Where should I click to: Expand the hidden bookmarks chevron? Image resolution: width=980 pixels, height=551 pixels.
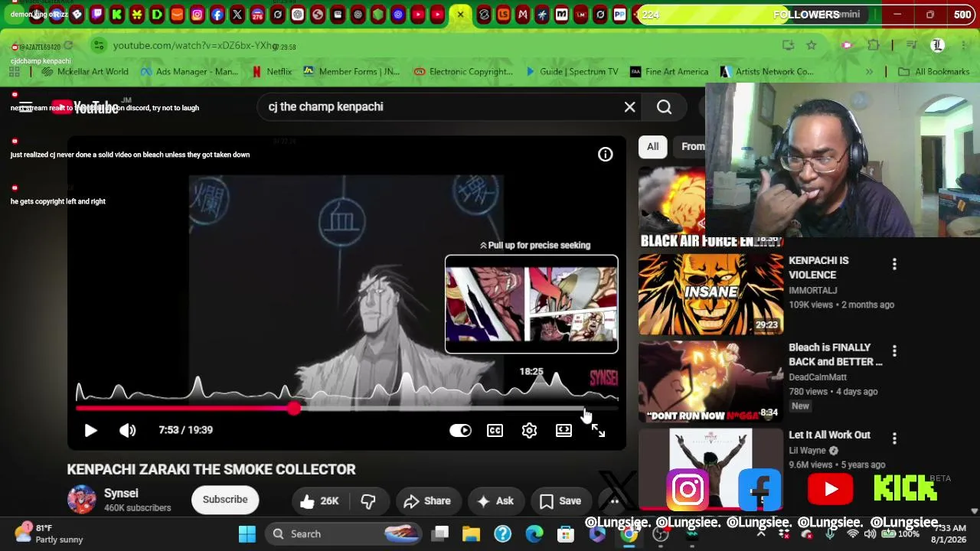click(869, 72)
